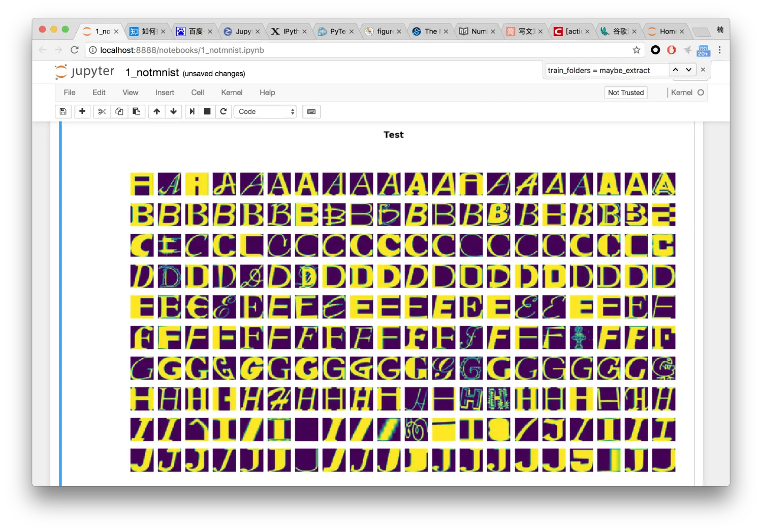
Task: Click the red Opera-style extension icon
Action: [672, 50]
